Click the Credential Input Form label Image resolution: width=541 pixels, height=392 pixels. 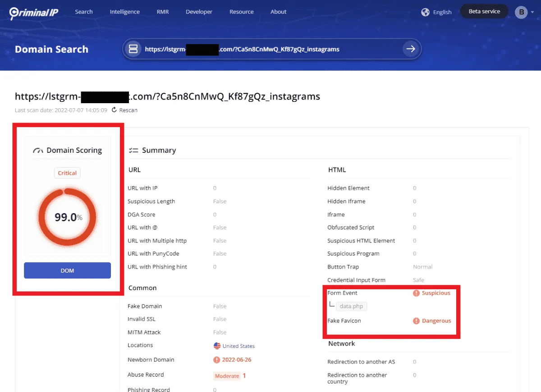(356, 280)
